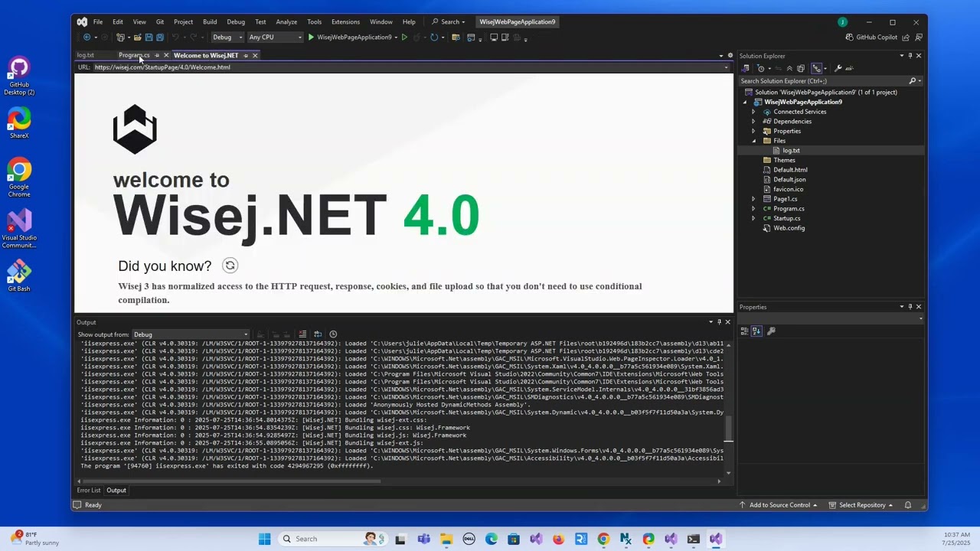Open the Build menu
The image size is (980, 551).
coord(210,21)
